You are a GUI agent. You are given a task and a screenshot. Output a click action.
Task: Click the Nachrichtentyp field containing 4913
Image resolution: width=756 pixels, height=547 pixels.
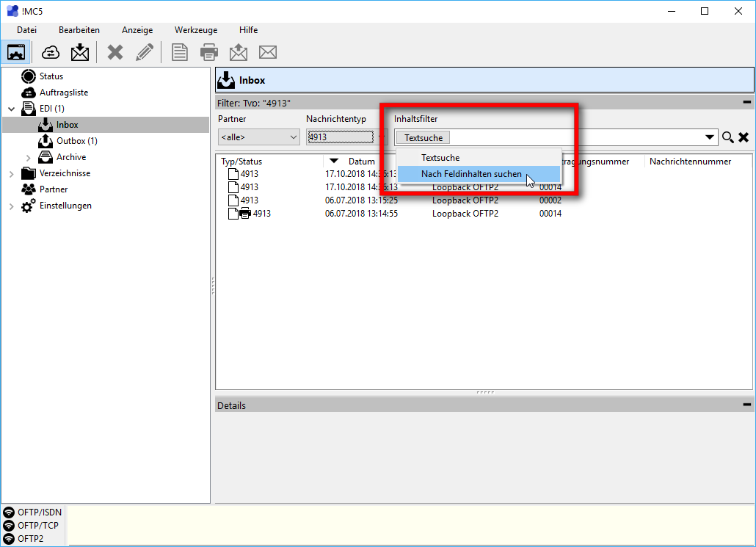(x=341, y=137)
